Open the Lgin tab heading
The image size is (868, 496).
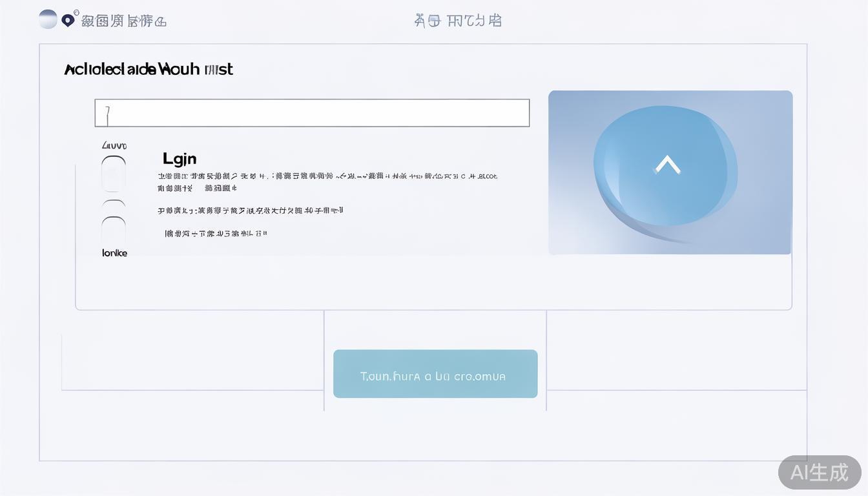click(x=180, y=158)
